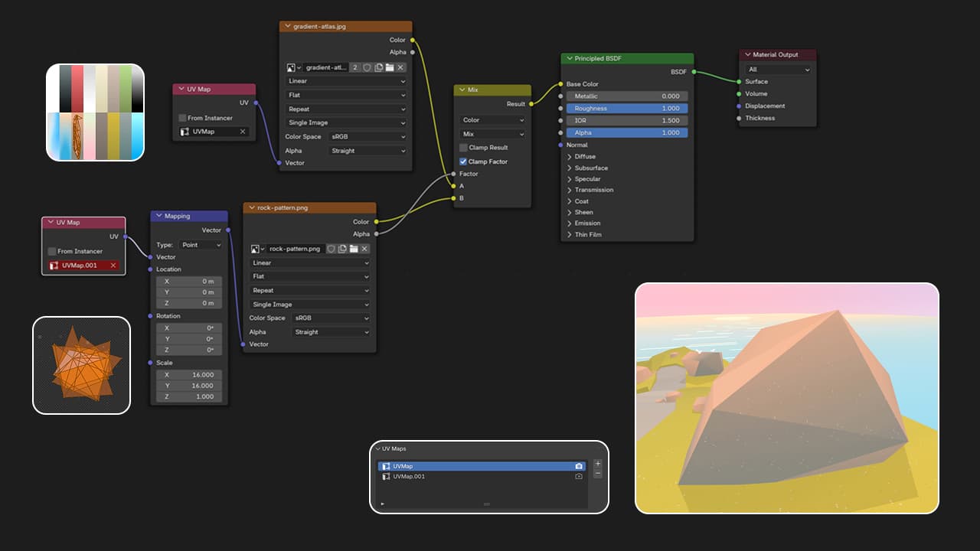Clear the UVMap.001 field with the X icon
The width and height of the screenshot is (980, 551).
113,266
